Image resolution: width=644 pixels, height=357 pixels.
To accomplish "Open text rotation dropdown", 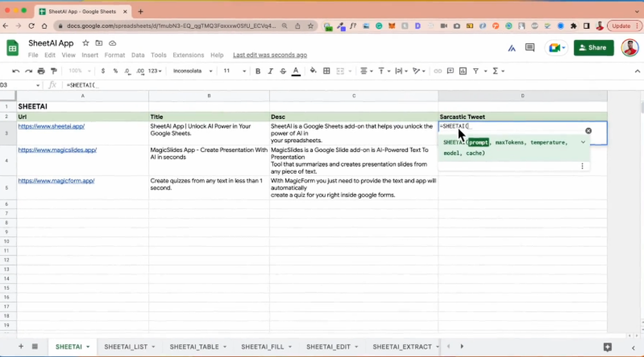I will pyautogui.click(x=419, y=71).
